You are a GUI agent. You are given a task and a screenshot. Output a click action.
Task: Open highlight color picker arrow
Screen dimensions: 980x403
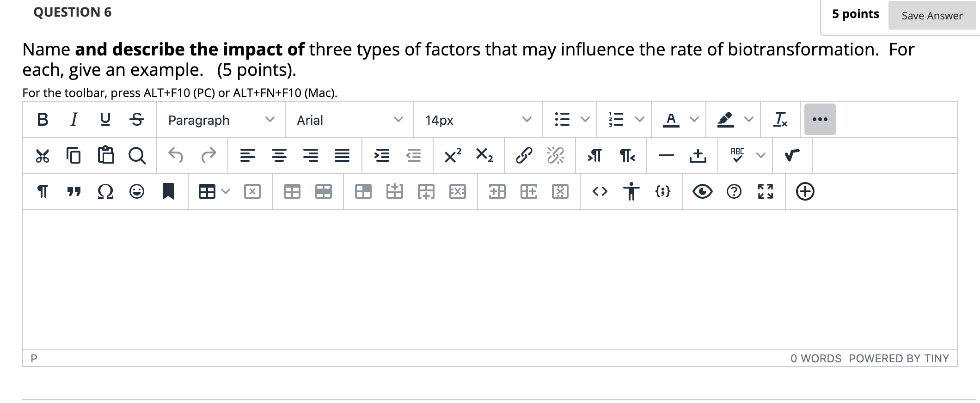point(748,120)
